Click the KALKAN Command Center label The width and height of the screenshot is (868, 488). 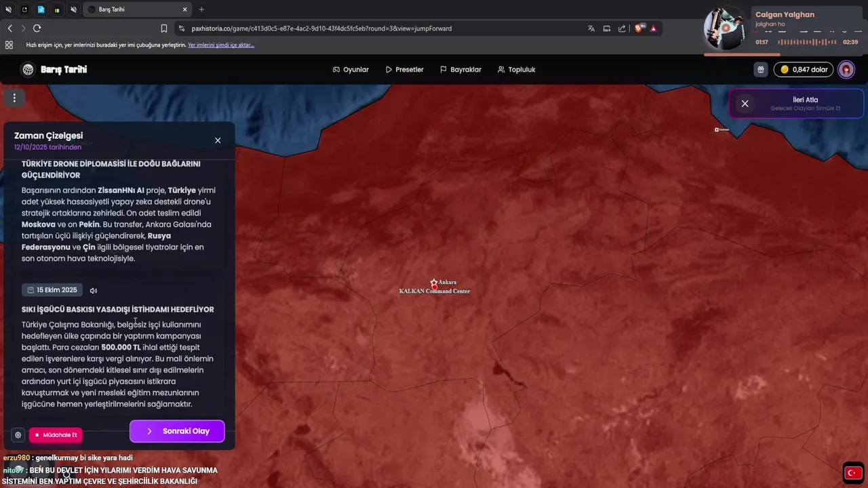tap(434, 291)
